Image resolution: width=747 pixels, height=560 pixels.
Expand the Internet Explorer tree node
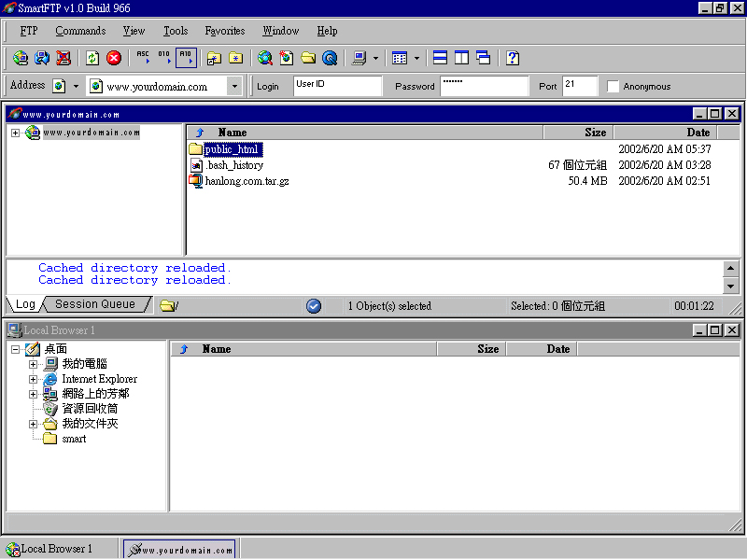[33, 379]
